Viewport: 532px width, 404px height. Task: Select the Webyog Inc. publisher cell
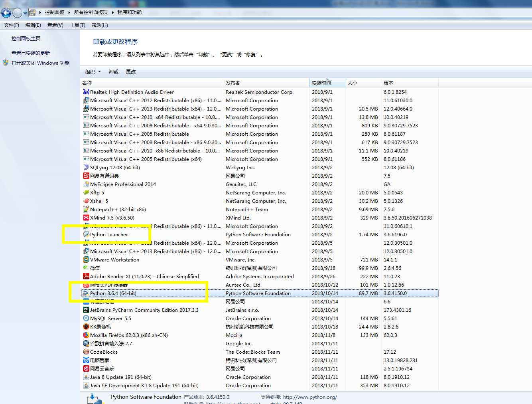pos(240,167)
